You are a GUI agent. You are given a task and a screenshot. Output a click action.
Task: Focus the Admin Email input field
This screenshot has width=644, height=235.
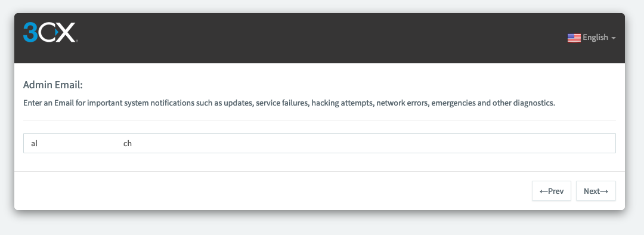coord(319,143)
